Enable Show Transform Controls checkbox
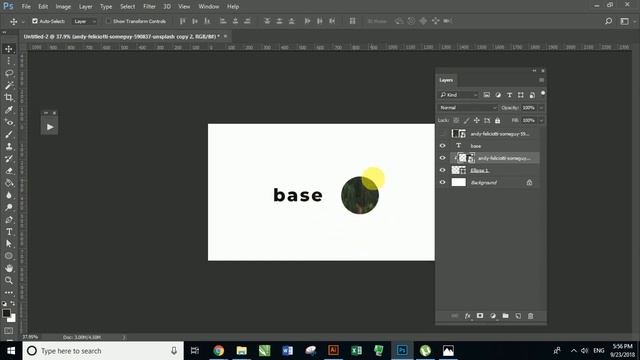The width and height of the screenshot is (640, 360). click(x=108, y=21)
